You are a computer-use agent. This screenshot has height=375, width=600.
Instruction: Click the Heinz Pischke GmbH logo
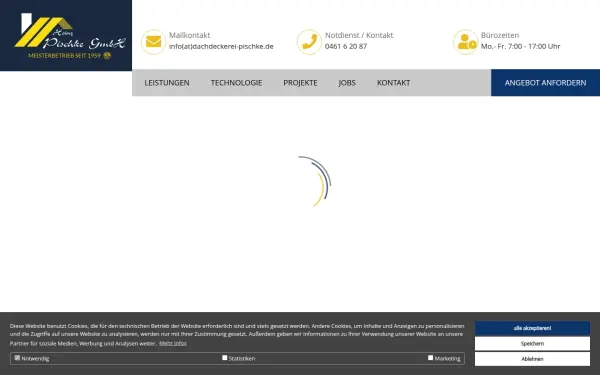pos(70,36)
